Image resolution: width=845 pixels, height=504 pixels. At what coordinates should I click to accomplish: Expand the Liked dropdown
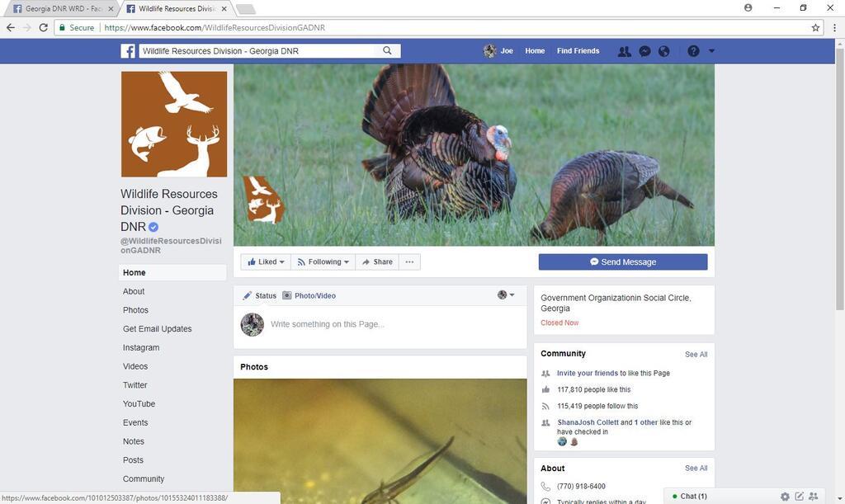(x=266, y=261)
